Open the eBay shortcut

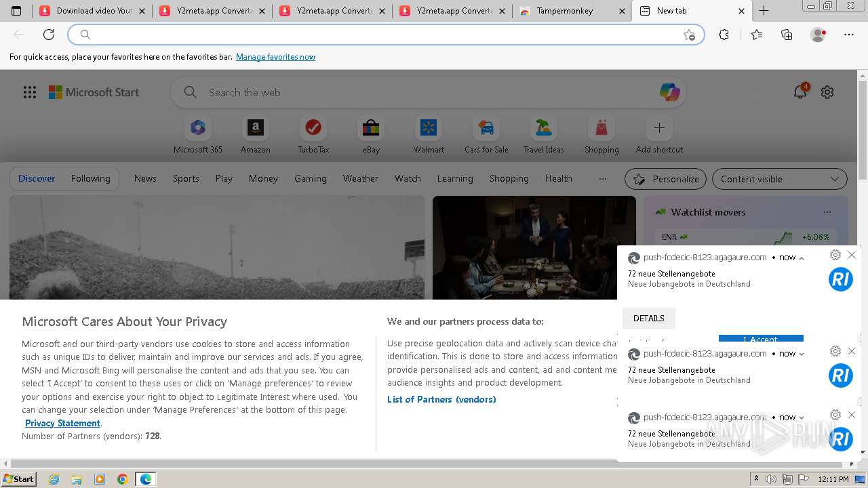(x=371, y=135)
